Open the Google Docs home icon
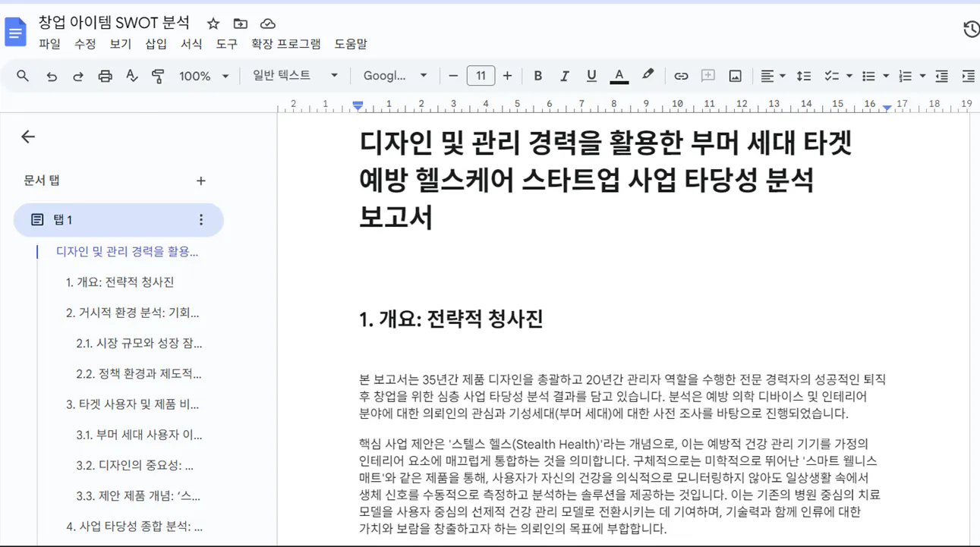980x547 pixels. pos(16,33)
